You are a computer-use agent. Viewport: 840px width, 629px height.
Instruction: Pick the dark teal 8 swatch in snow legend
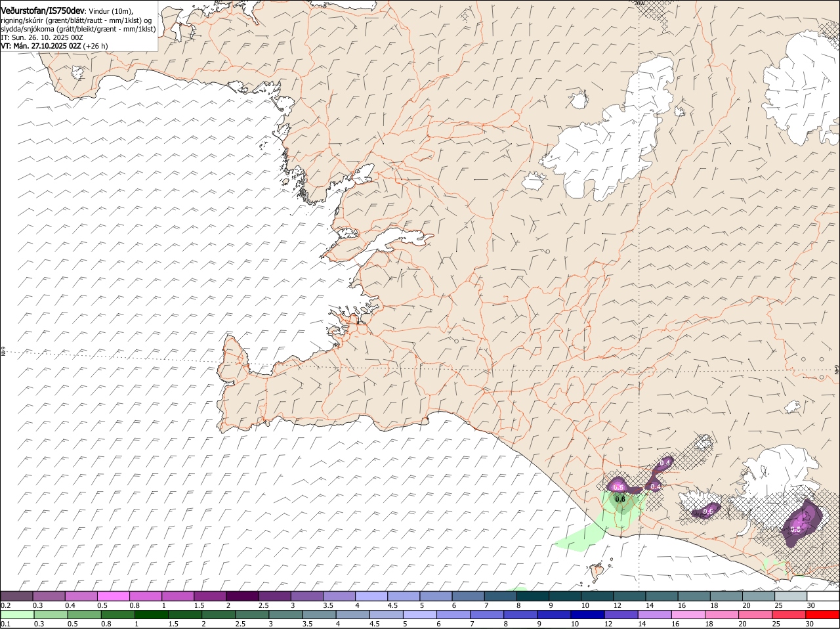point(533,596)
